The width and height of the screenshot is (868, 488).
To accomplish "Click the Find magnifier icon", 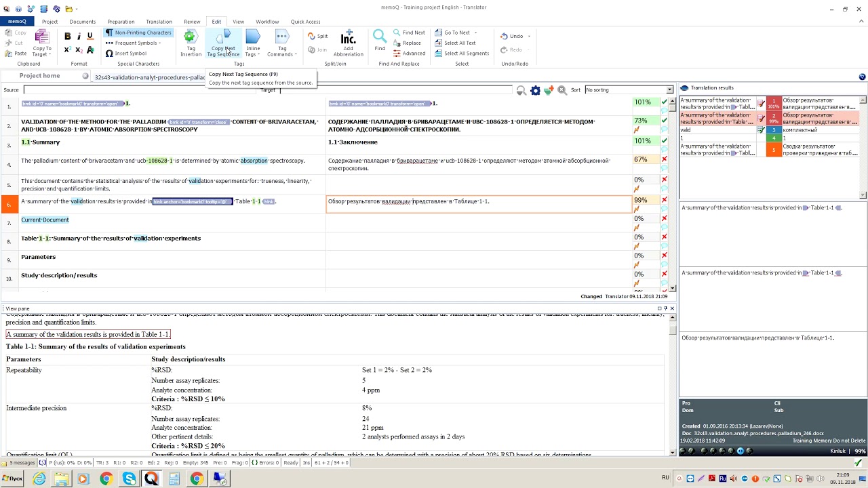I will (380, 37).
